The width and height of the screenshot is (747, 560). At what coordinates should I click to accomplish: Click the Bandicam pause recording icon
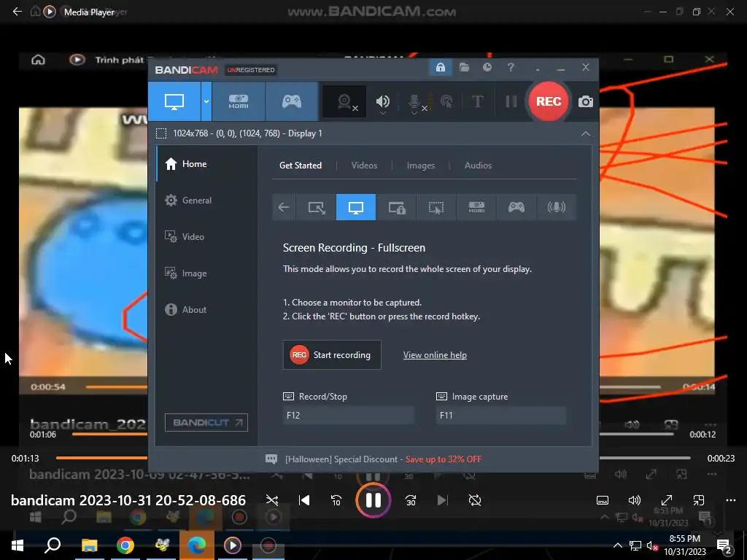(511, 101)
